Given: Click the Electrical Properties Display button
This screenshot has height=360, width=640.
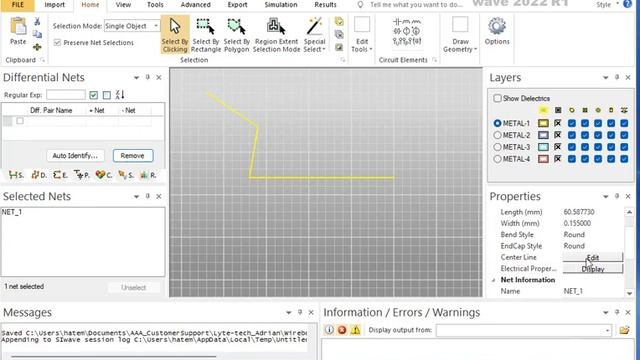Looking at the screenshot, I should pyautogui.click(x=593, y=269).
